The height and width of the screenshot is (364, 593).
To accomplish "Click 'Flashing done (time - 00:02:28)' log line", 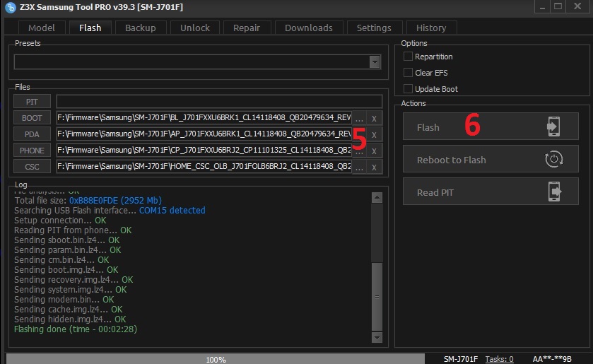I will tap(76, 329).
